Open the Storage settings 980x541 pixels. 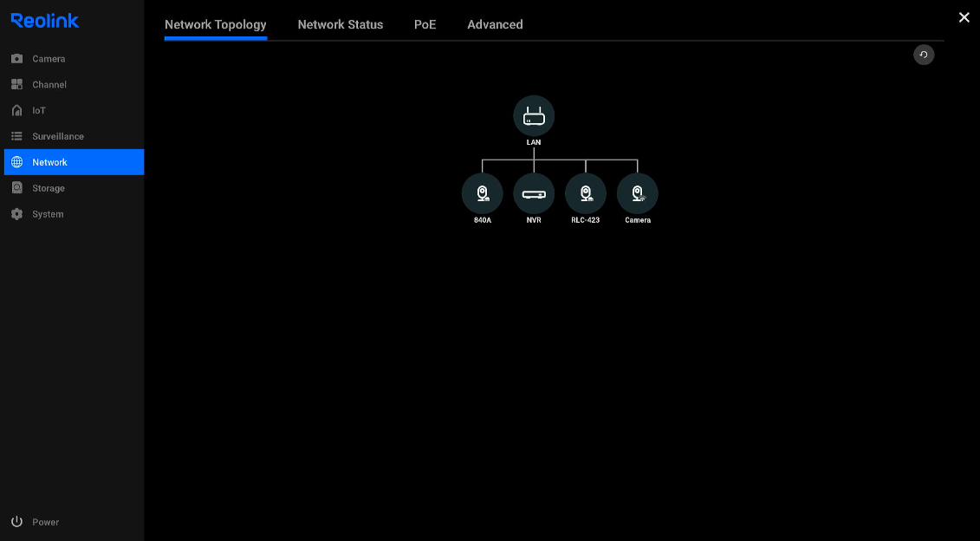[74, 188]
